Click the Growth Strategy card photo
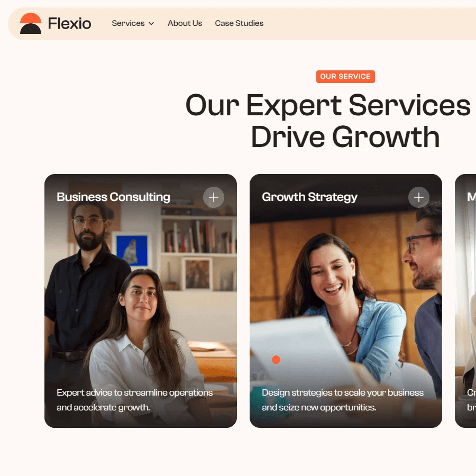 click(346, 301)
